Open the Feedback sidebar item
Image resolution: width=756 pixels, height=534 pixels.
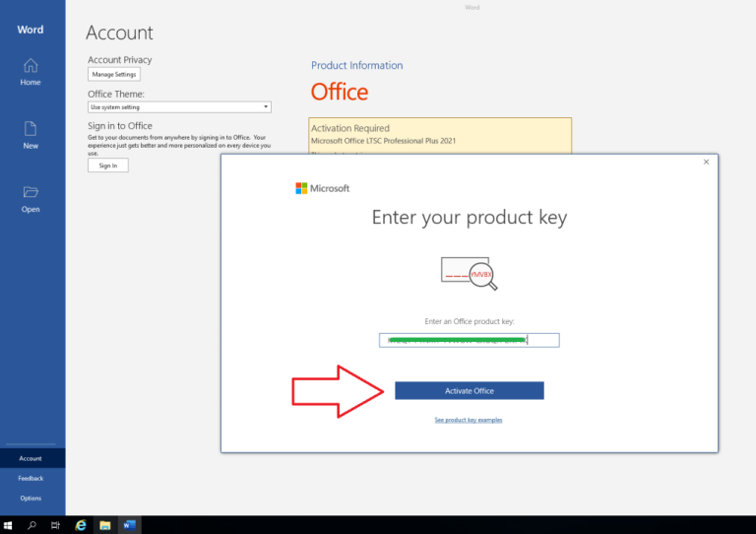pyautogui.click(x=31, y=478)
